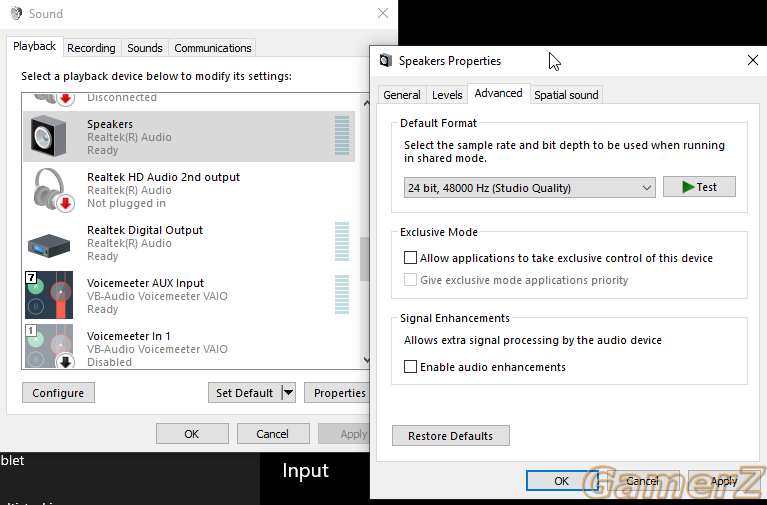767x505 pixels.
Task: Open Properties in Sound window
Action: 338,393
